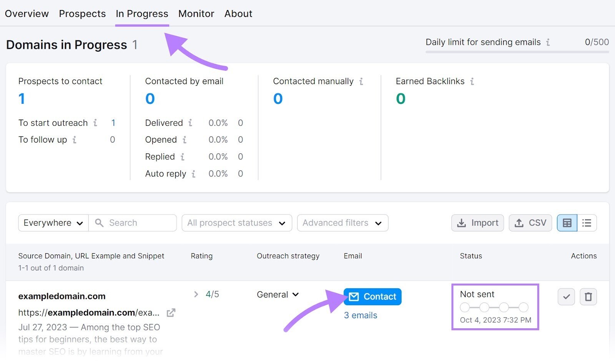The width and height of the screenshot is (615, 364).
Task: Switch to list view using the list icon
Action: pos(587,223)
